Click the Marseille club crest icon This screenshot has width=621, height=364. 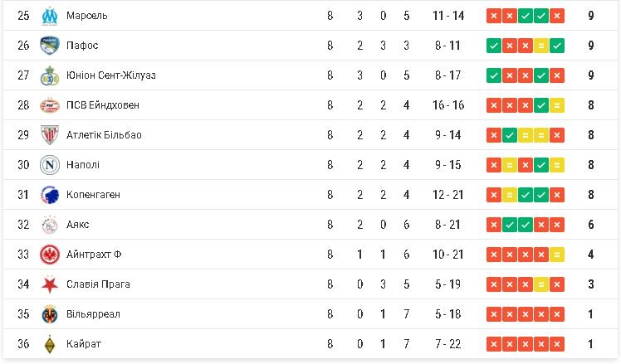49,16
